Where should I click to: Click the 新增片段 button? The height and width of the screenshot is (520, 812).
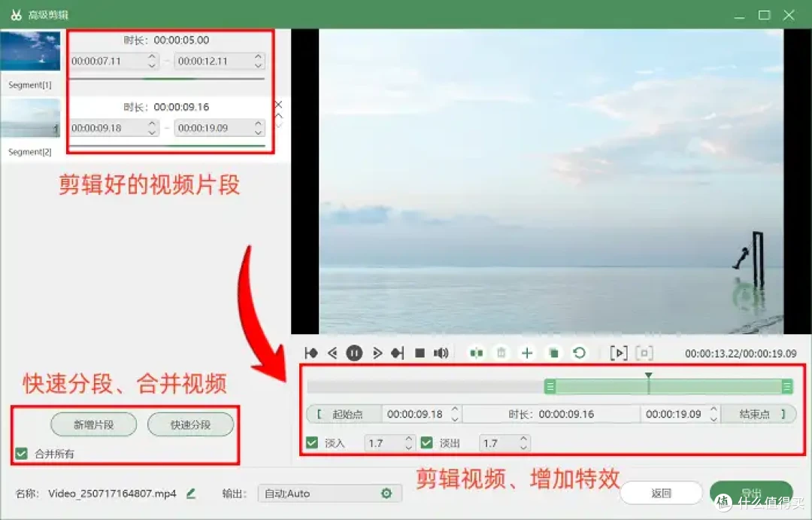(x=94, y=424)
